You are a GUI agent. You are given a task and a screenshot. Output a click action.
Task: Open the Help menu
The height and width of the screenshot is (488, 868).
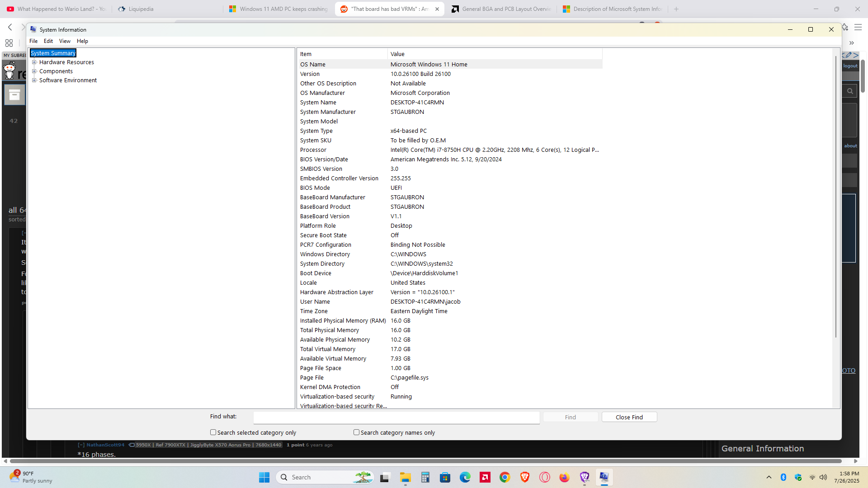(x=82, y=41)
